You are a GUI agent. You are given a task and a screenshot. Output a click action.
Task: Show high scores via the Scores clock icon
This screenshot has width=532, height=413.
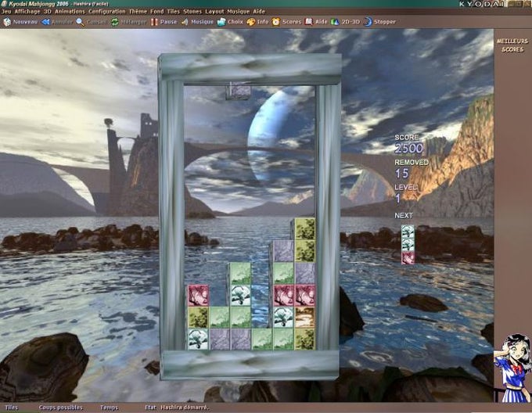pyautogui.click(x=286, y=22)
